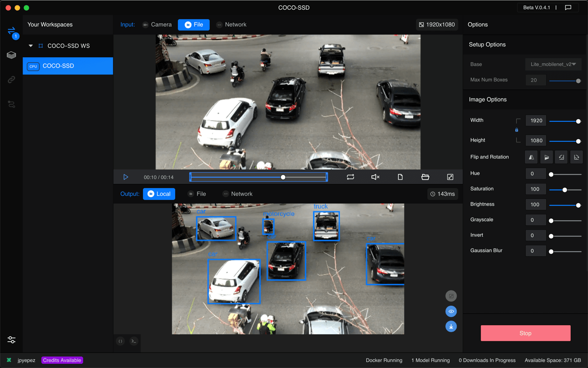Download the output using the download icon

pos(451,327)
